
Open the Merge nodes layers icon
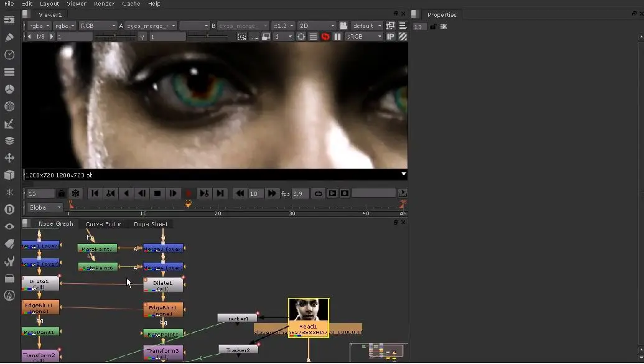click(9, 141)
